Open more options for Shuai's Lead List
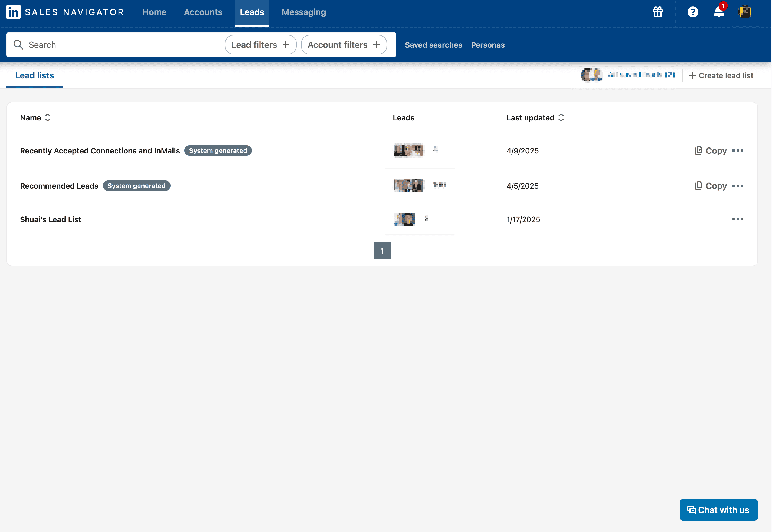 click(x=738, y=219)
